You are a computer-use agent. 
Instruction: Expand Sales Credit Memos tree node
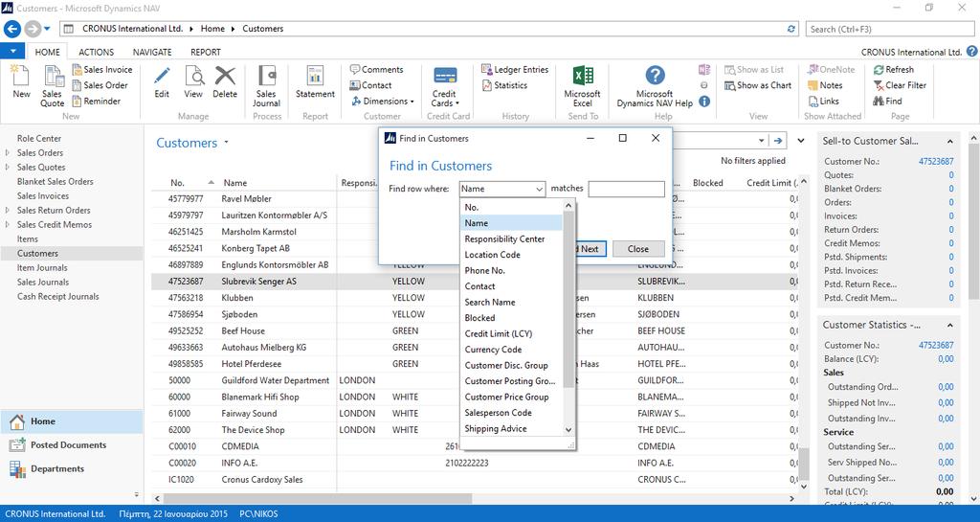click(7, 224)
